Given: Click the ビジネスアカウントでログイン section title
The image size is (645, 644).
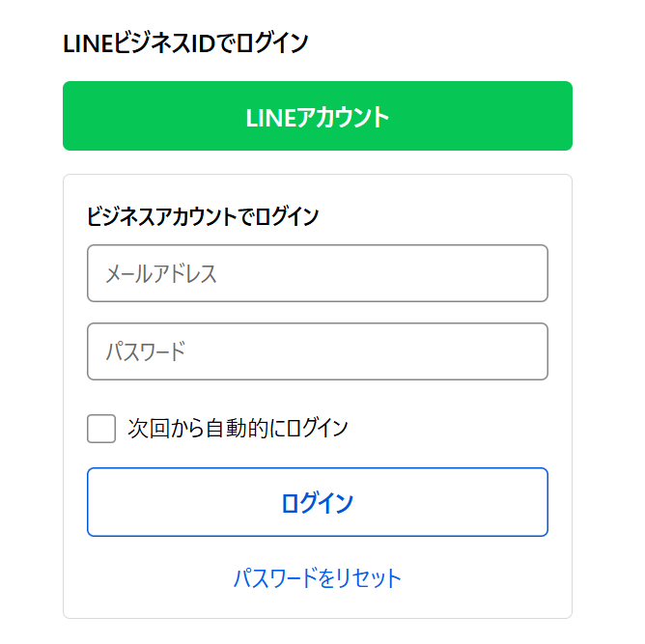Looking at the screenshot, I should point(203,216).
